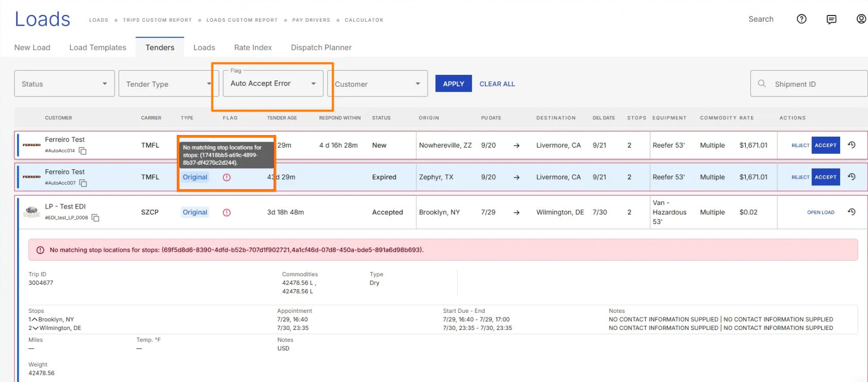
Task: Click the PU DATE column header
Action: pos(491,118)
